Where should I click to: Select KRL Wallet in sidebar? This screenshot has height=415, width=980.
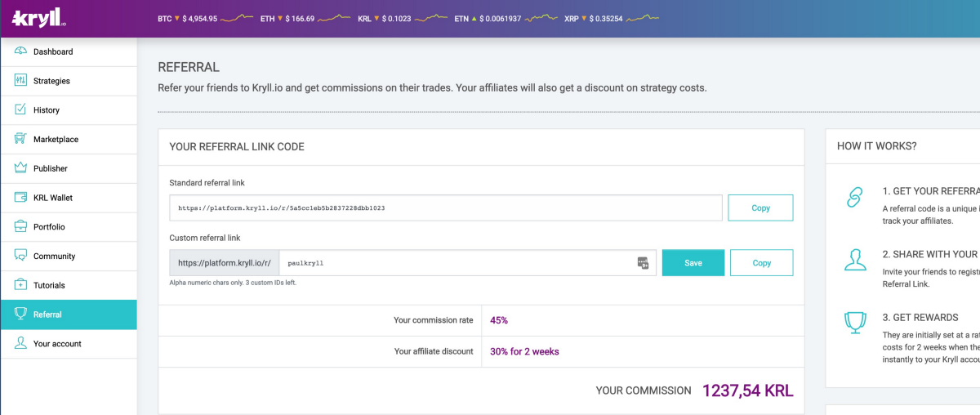coord(69,198)
